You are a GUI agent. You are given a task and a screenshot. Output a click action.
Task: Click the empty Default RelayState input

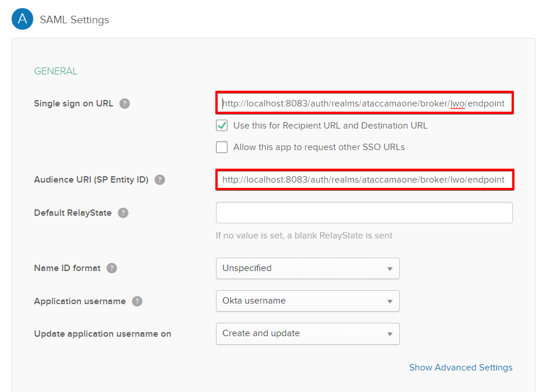364,213
